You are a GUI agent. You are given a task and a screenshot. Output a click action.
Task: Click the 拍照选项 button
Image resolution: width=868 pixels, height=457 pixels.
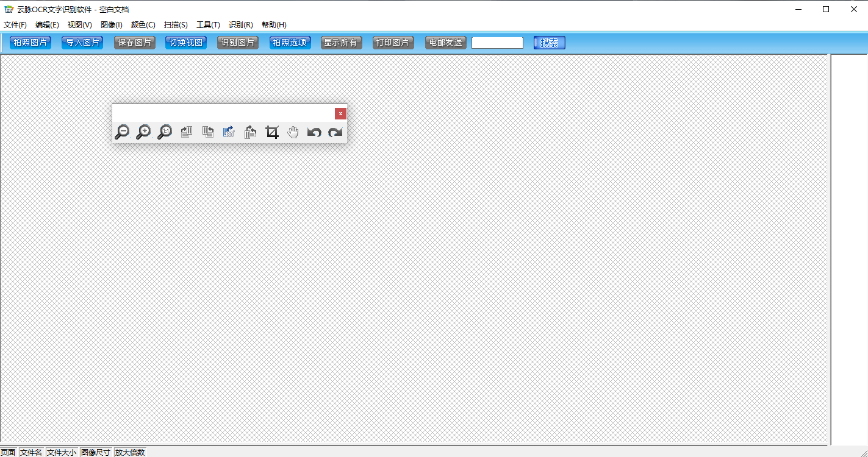(290, 43)
